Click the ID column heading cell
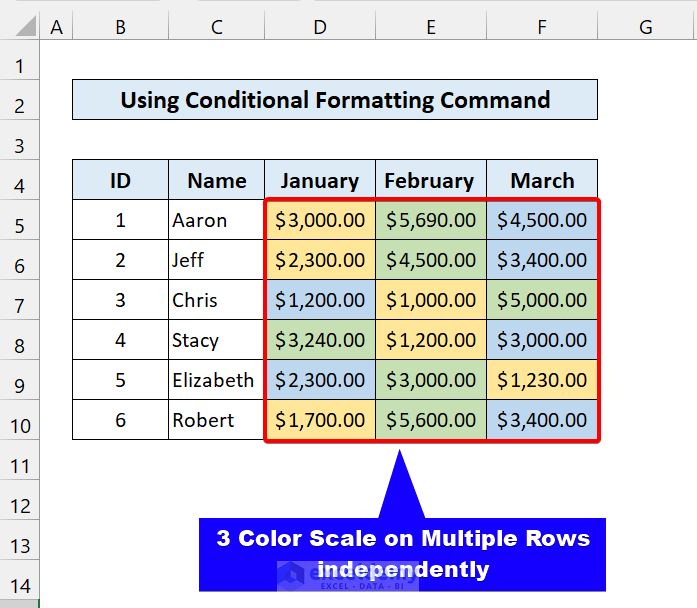The width and height of the screenshot is (697, 608). [120, 180]
